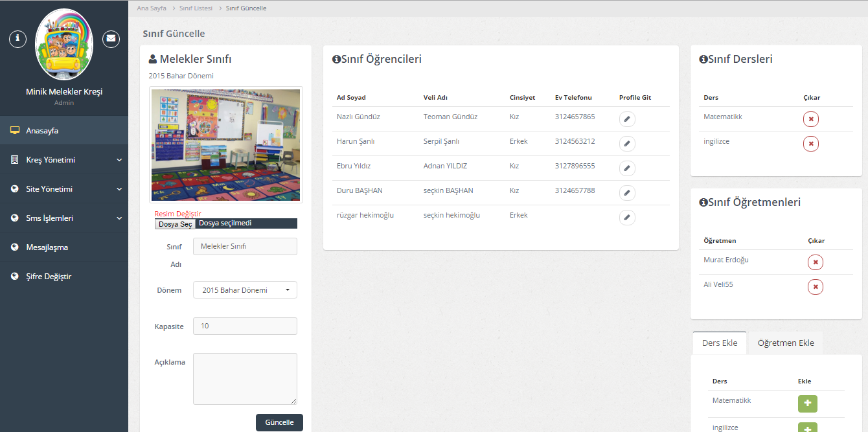Remove Matematikk from class lessons
The image size is (868, 432).
(x=811, y=119)
